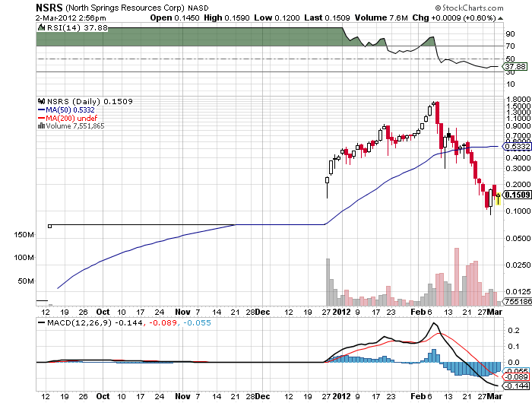
Task: Click the MACD(12,26,9) label text
Action: click(79, 322)
